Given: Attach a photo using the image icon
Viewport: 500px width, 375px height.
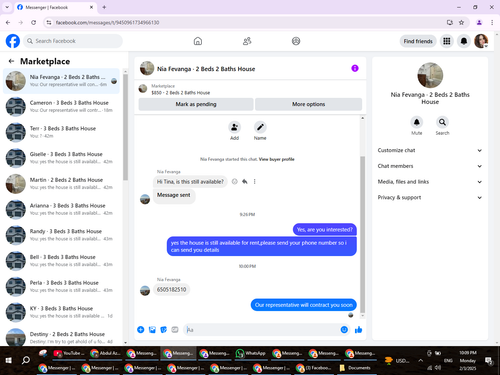Looking at the screenshot, I should pyautogui.click(x=152, y=330).
